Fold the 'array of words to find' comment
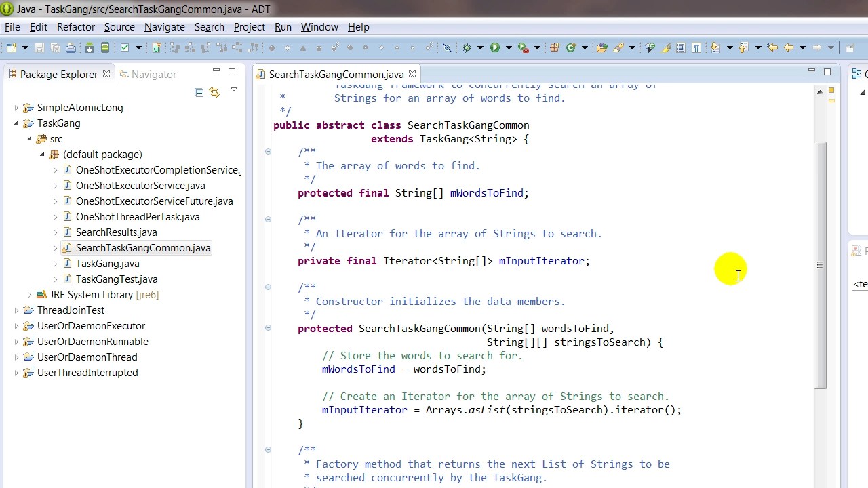Screen dimensions: 868x488 coord(268,152)
